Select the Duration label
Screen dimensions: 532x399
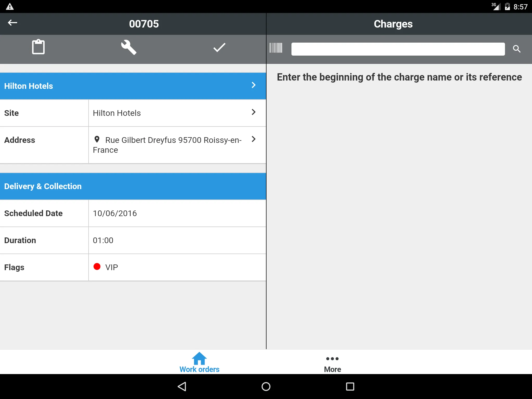(x=20, y=240)
